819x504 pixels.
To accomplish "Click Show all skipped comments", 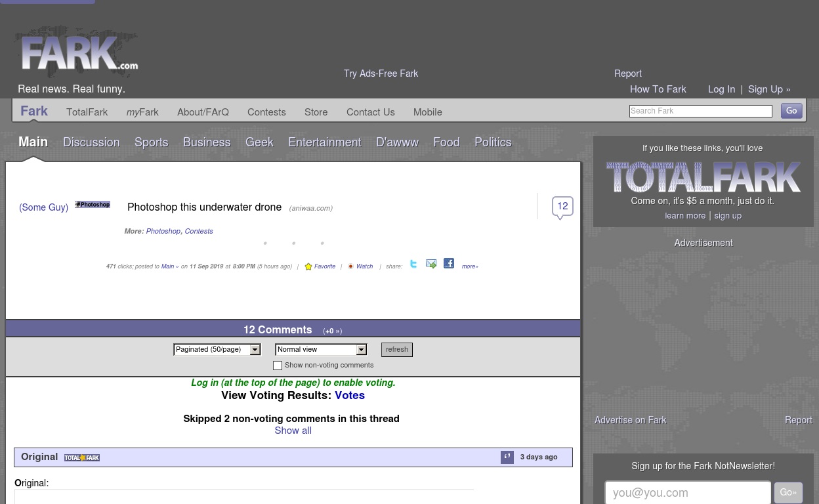I will click(293, 430).
